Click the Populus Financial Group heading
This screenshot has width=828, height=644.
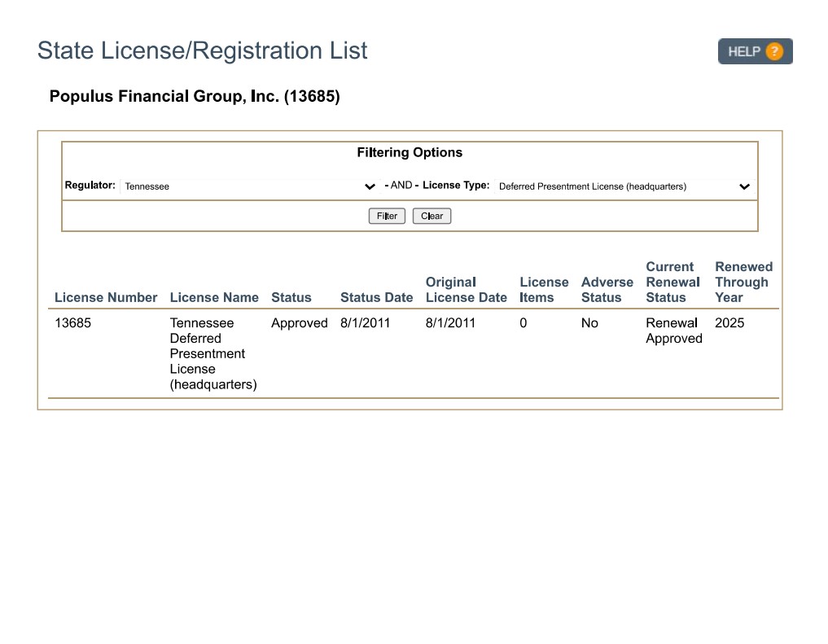[x=195, y=96]
